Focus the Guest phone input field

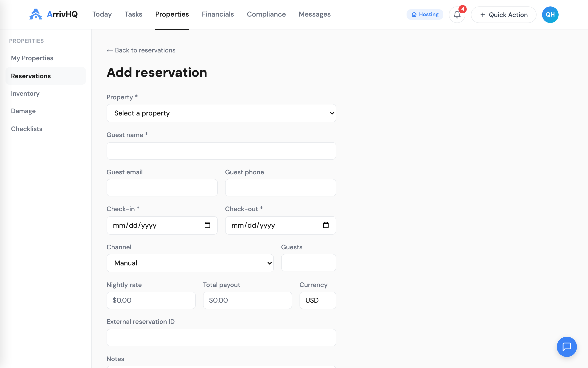tap(281, 188)
